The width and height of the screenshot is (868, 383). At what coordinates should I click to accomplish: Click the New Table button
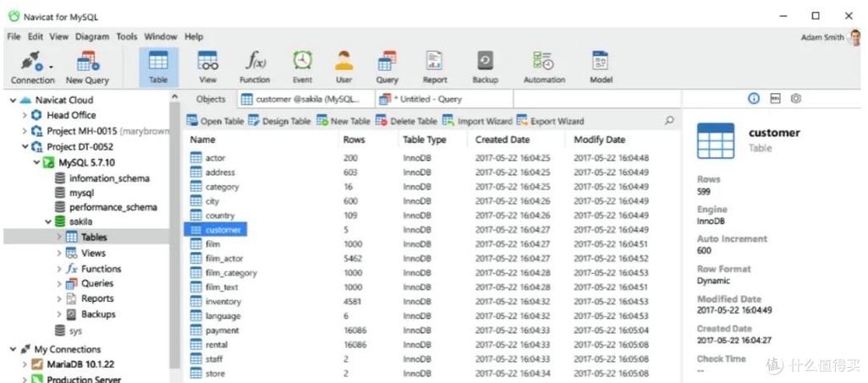point(343,121)
